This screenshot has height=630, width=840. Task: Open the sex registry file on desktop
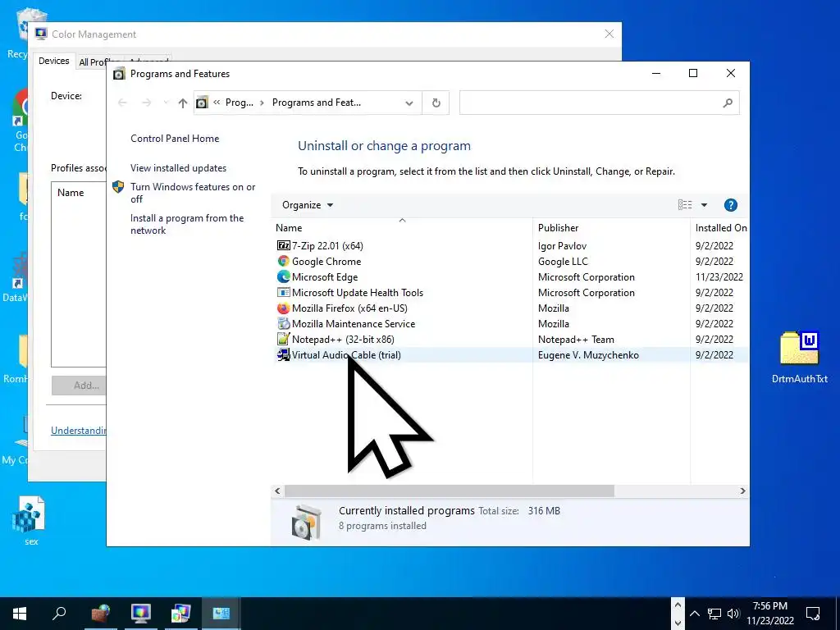coord(30,521)
